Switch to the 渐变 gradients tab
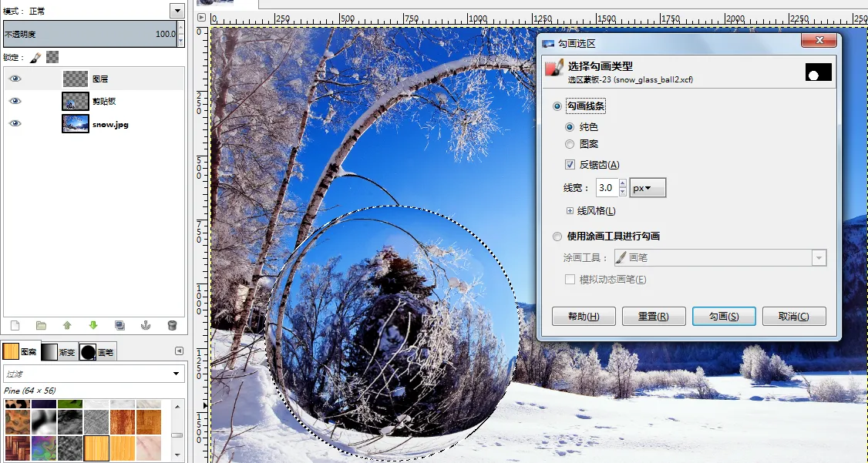Image resolution: width=868 pixels, height=463 pixels. point(59,352)
